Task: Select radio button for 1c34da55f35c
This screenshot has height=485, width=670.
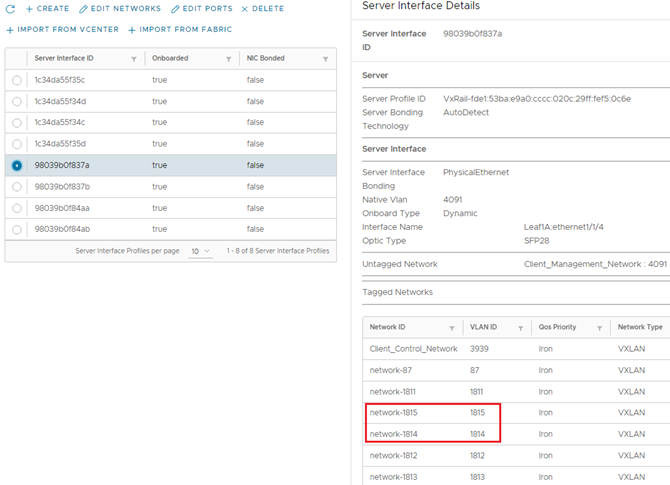Action: tap(17, 80)
